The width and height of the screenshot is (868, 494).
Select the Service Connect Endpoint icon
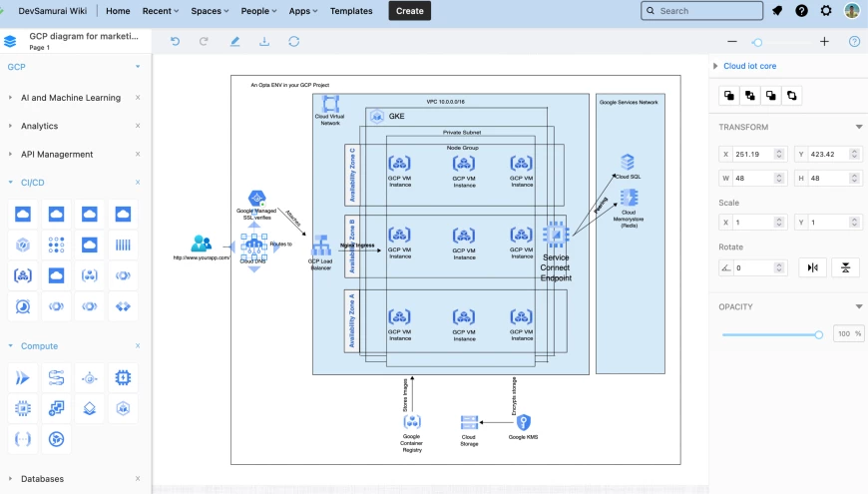point(556,236)
